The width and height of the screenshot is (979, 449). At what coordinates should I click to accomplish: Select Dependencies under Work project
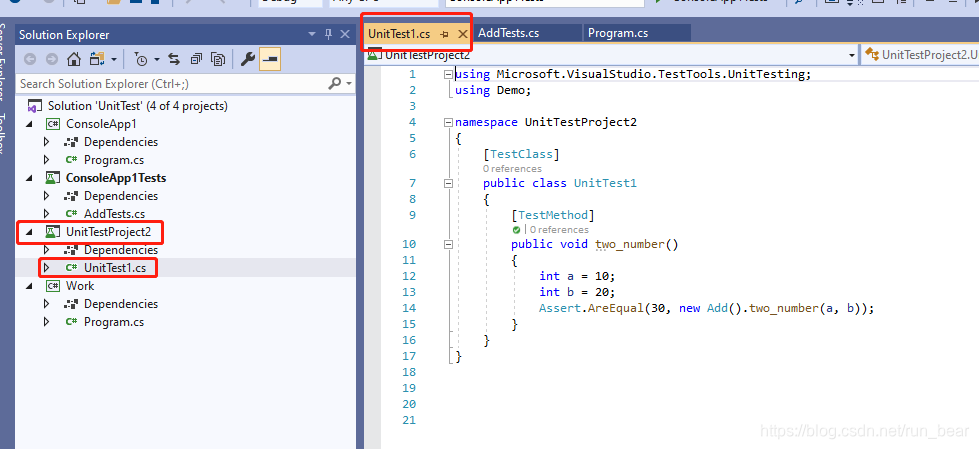click(x=121, y=303)
